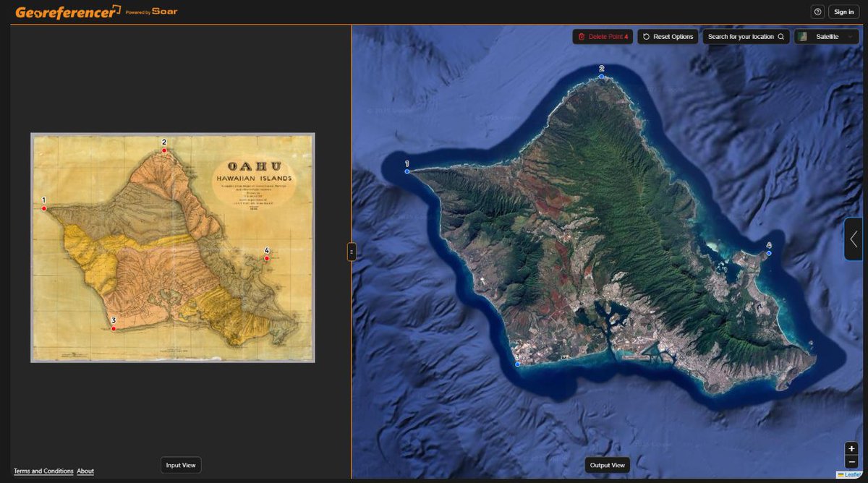Select red control point 4 on old map
Image resolution: width=868 pixels, height=483 pixels.
[x=267, y=258]
